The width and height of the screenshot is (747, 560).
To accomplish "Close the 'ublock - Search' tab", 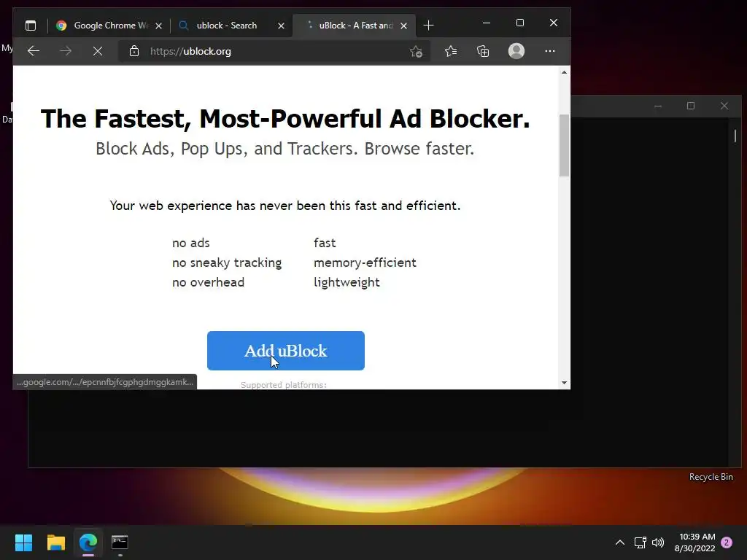I will coord(281,26).
